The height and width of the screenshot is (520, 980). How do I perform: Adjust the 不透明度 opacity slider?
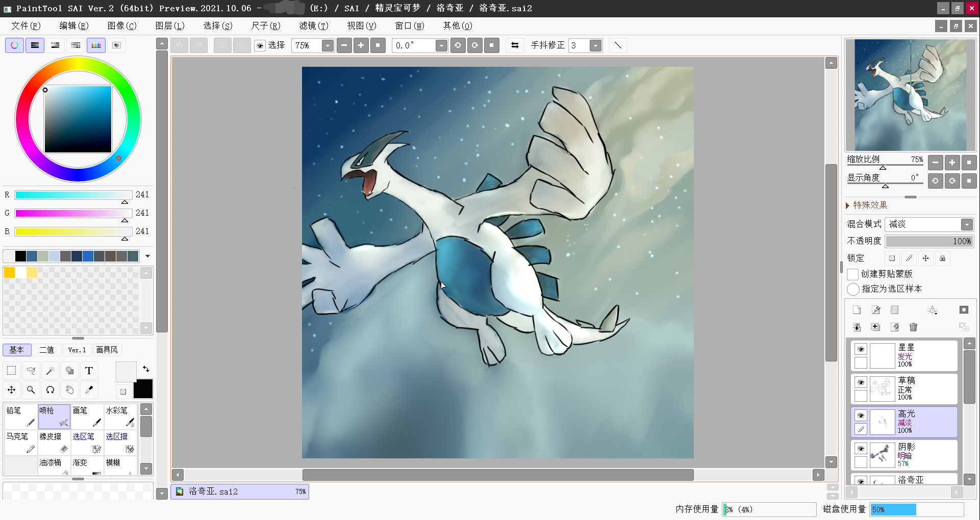tap(929, 241)
